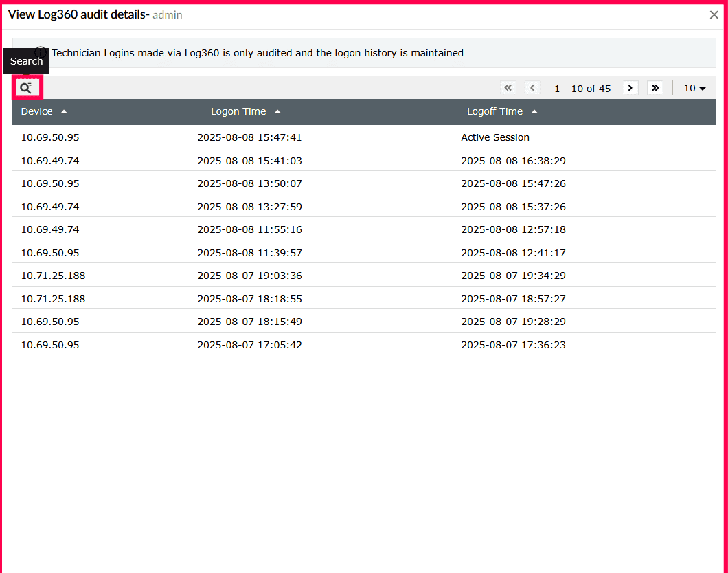Open the rows-per-page dropdown showing 10
Viewport: 728px width, 573px height.
point(694,88)
